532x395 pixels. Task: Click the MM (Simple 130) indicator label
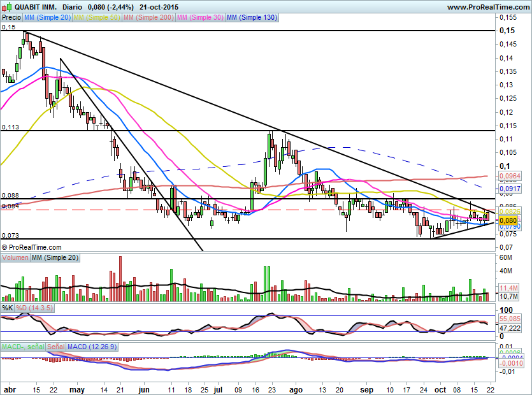click(251, 18)
